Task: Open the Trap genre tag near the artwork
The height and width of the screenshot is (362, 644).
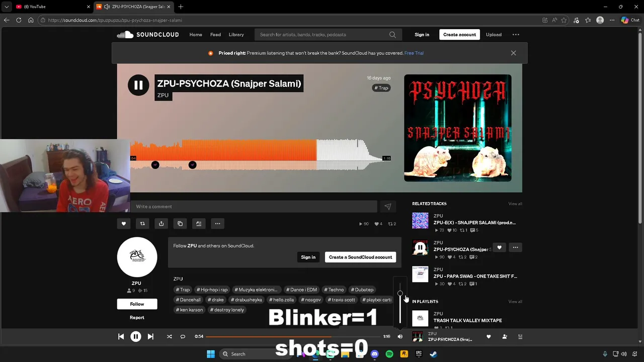Action: (381, 88)
